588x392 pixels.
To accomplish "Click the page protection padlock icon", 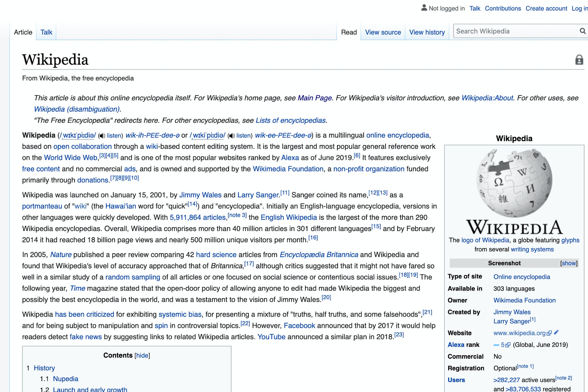I will pos(579,60).
